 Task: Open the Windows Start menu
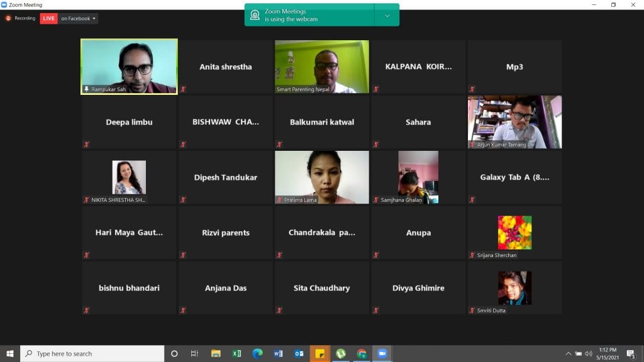click(x=10, y=353)
